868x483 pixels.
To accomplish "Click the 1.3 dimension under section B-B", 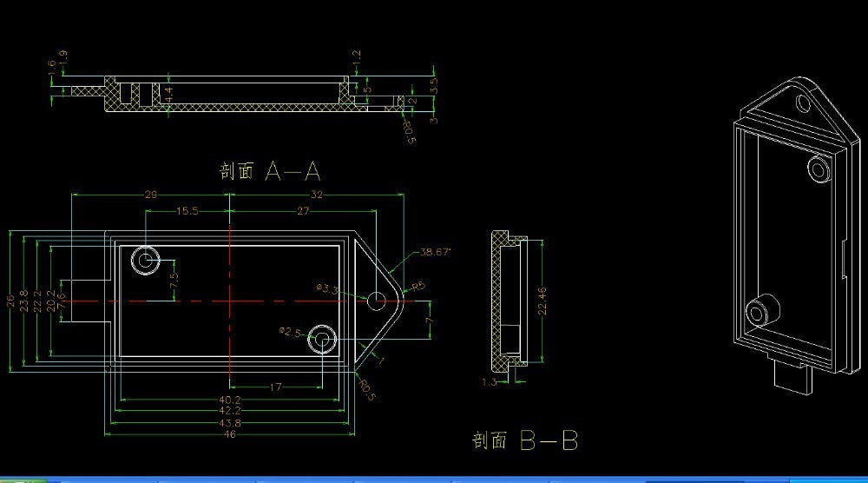I will tap(490, 381).
